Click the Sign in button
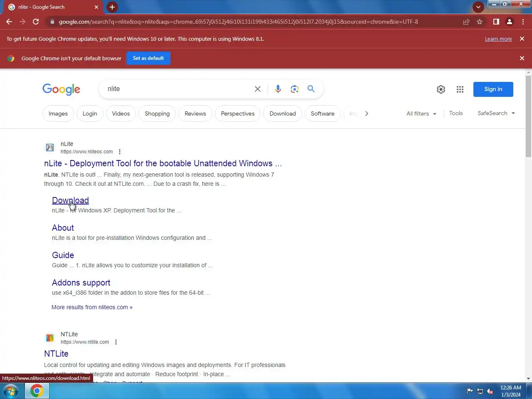Image resolution: width=532 pixels, height=399 pixels. coord(493,89)
